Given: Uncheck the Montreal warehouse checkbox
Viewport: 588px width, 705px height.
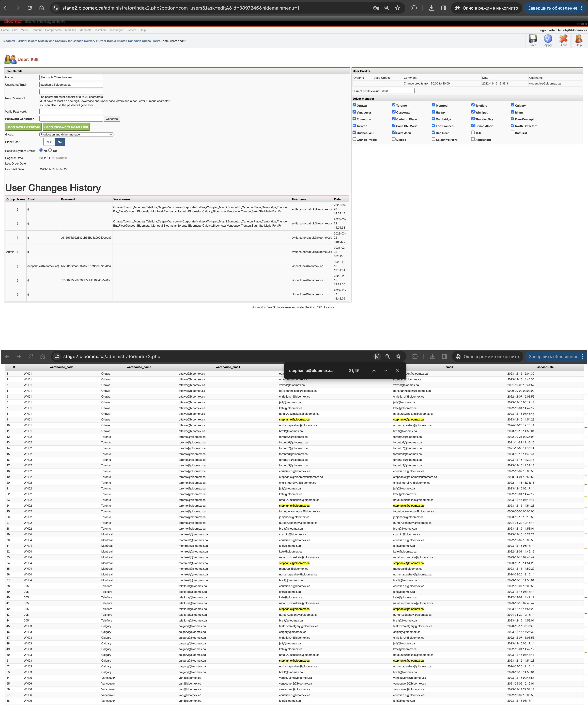Looking at the screenshot, I should [x=433, y=105].
